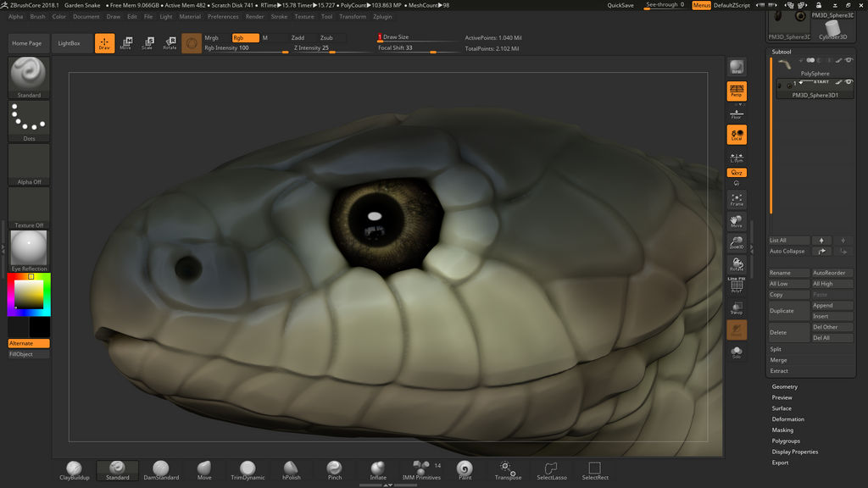Select the Paint brush
Screen dimensions: 868x488
pos(465,470)
